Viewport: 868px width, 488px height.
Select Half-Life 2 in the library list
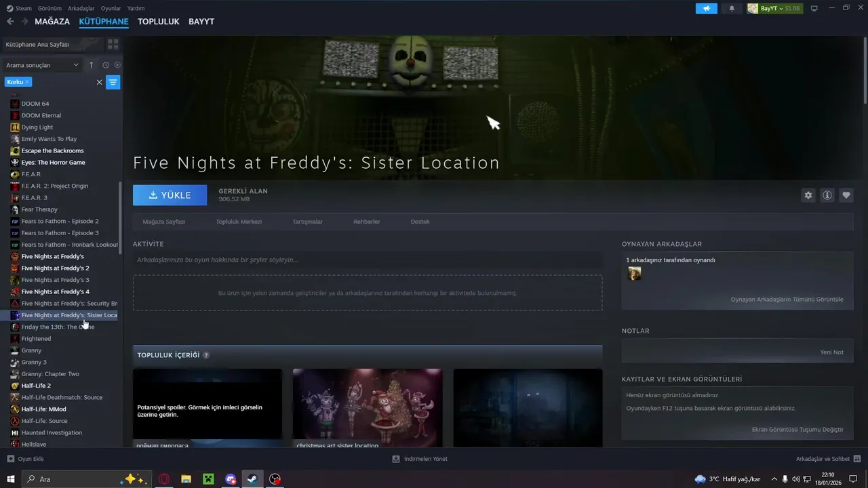click(x=36, y=386)
